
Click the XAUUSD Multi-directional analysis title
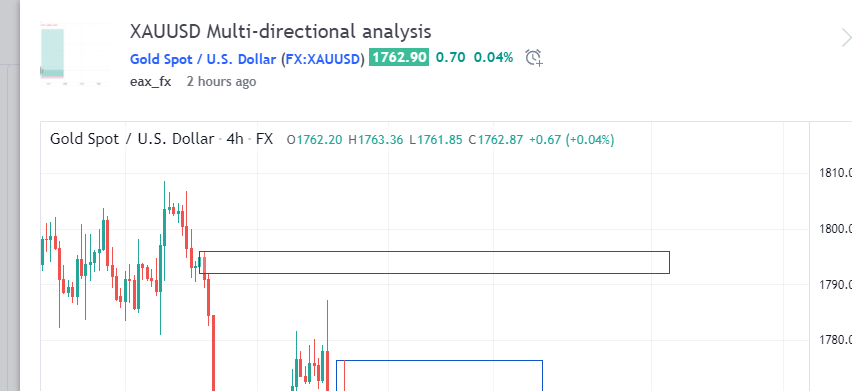(x=280, y=31)
